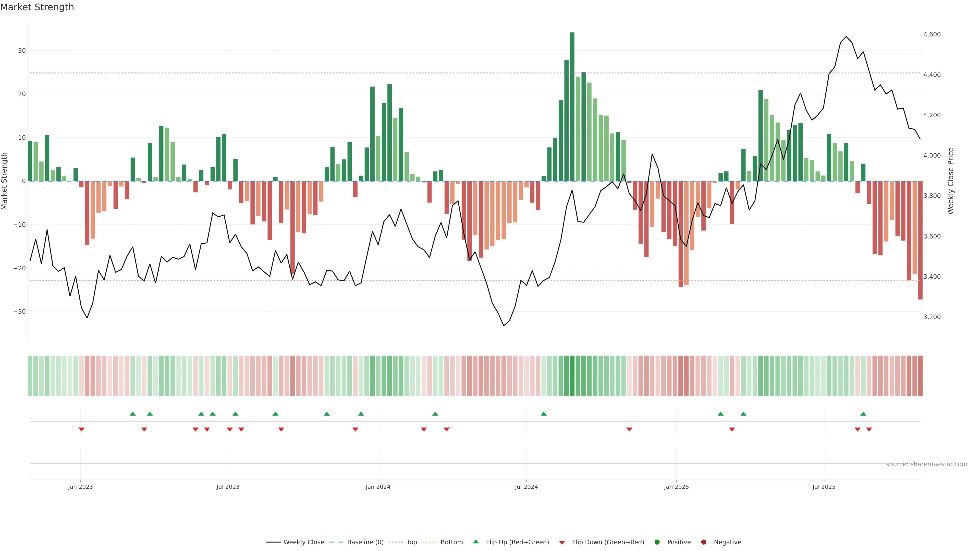Click the green Positive legend circle

coord(657,542)
